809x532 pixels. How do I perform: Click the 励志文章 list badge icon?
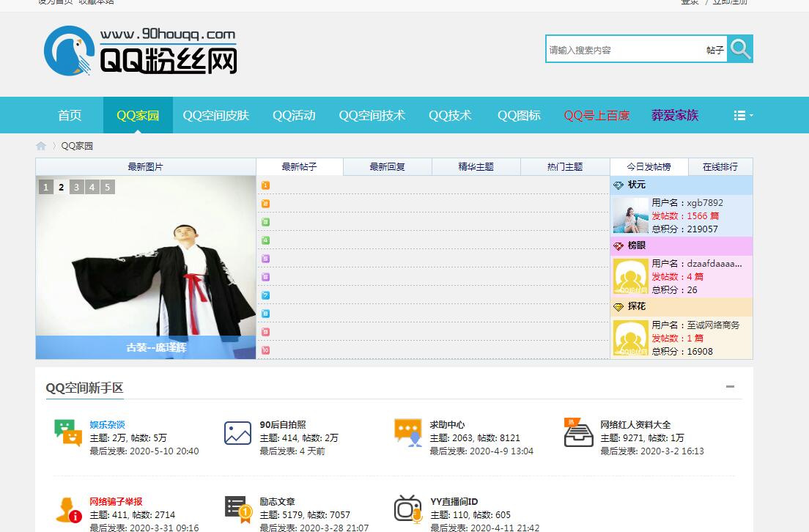[238, 510]
